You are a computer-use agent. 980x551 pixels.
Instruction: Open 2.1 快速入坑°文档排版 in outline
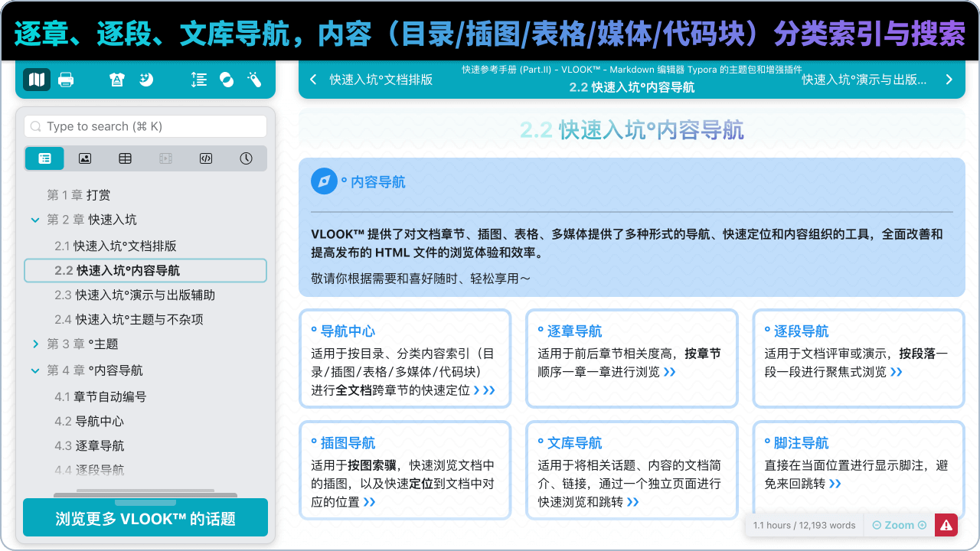pyautogui.click(x=116, y=246)
